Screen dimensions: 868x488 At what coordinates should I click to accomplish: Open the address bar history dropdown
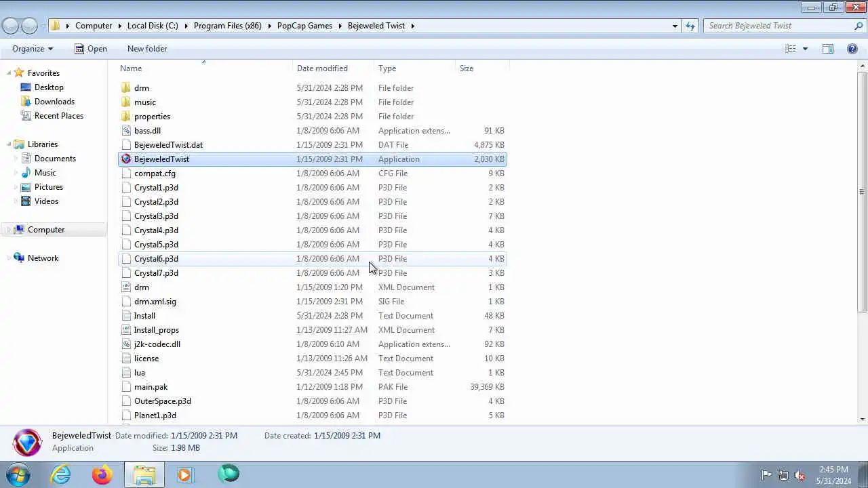pyautogui.click(x=675, y=26)
